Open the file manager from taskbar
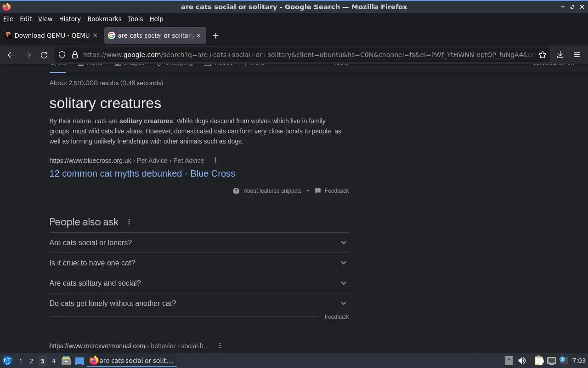Image resolution: width=588 pixels, height=368 pixels. tap(66, 361)
